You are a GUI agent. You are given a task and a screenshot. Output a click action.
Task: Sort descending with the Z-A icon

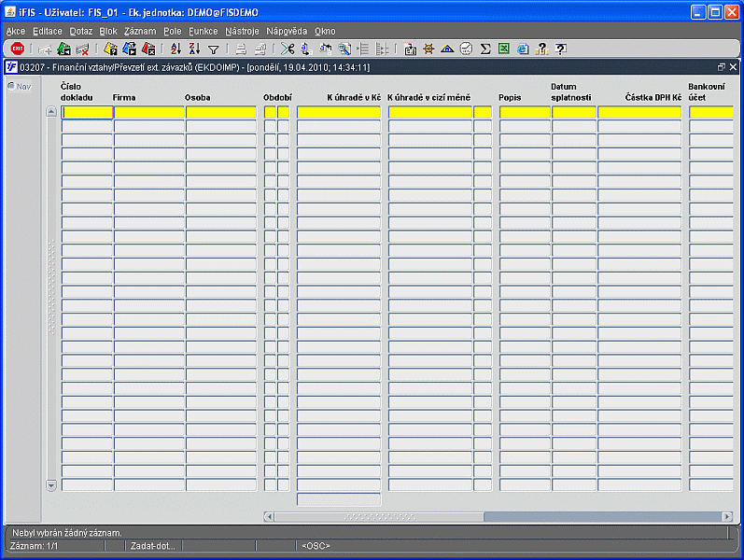pyautogui.click(x=194, y=49)
